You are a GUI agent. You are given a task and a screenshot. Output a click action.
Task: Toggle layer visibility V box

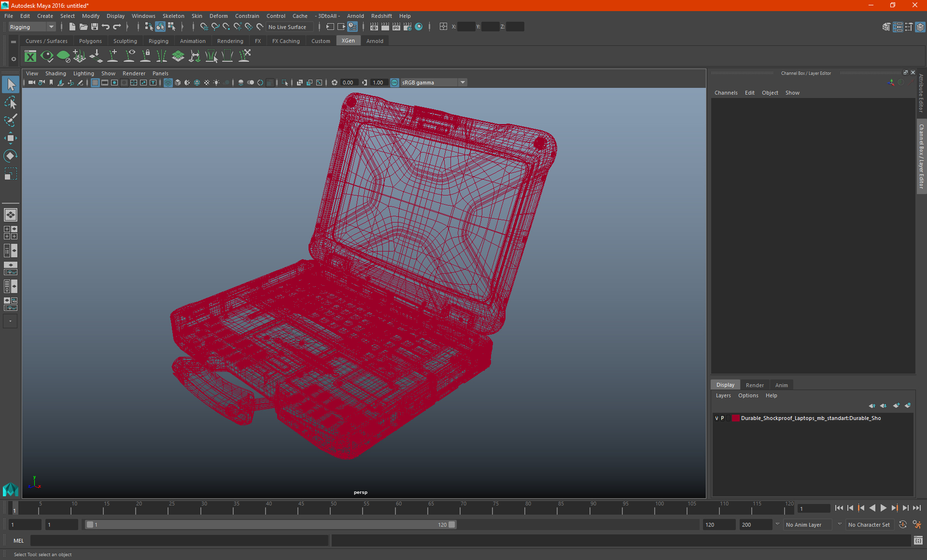(716, 418)
